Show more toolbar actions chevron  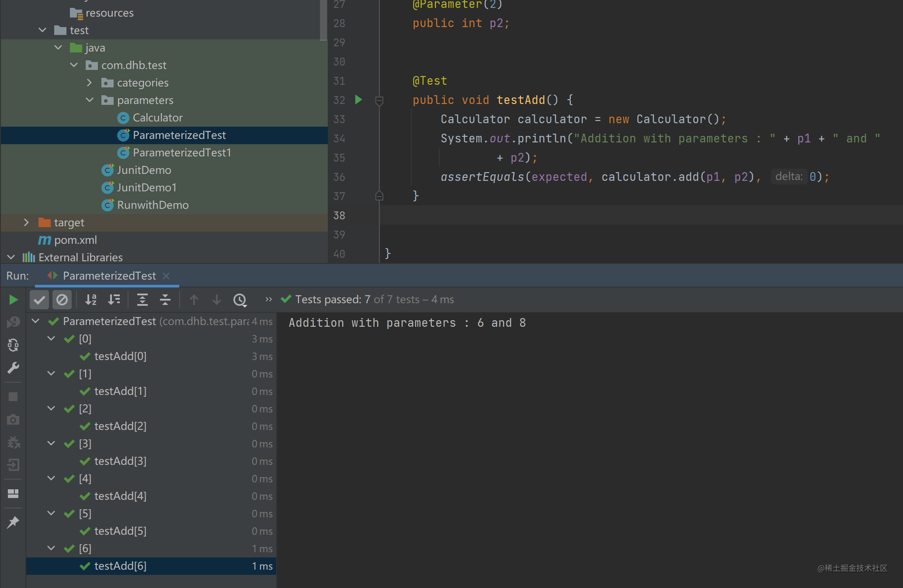pyautogui.click(x=268, y=299)
